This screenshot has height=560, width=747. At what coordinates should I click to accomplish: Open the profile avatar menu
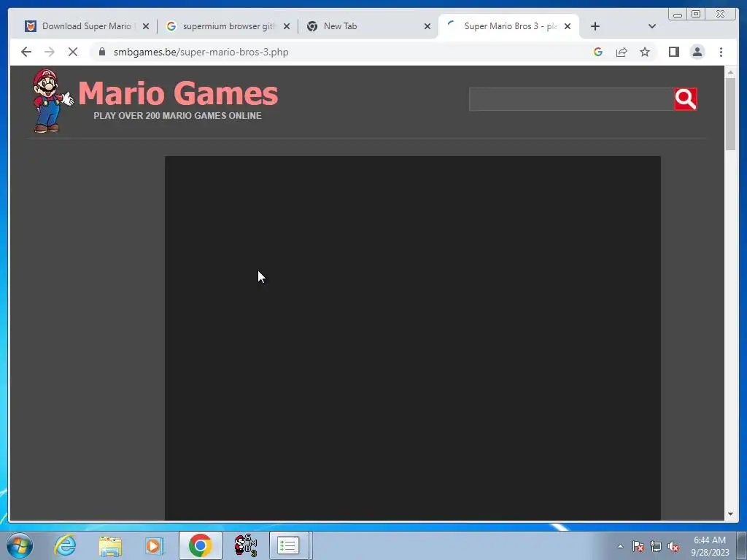coord(697,52)
